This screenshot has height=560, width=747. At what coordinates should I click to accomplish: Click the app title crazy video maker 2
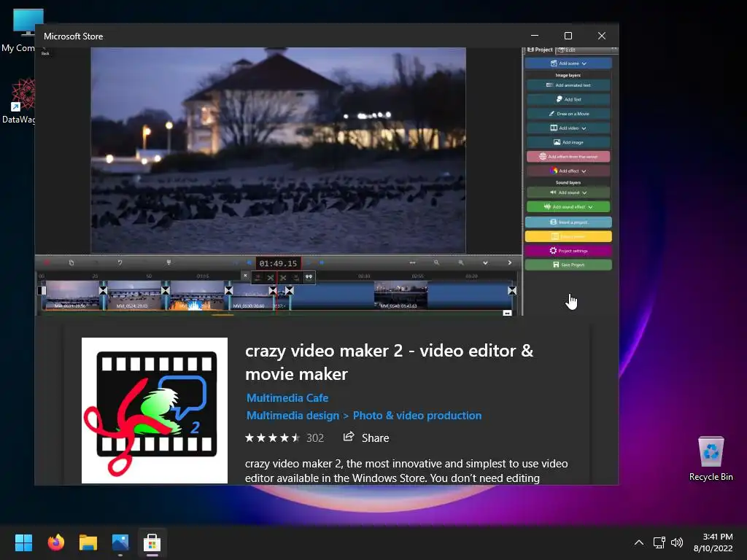[x=389, y=362]
